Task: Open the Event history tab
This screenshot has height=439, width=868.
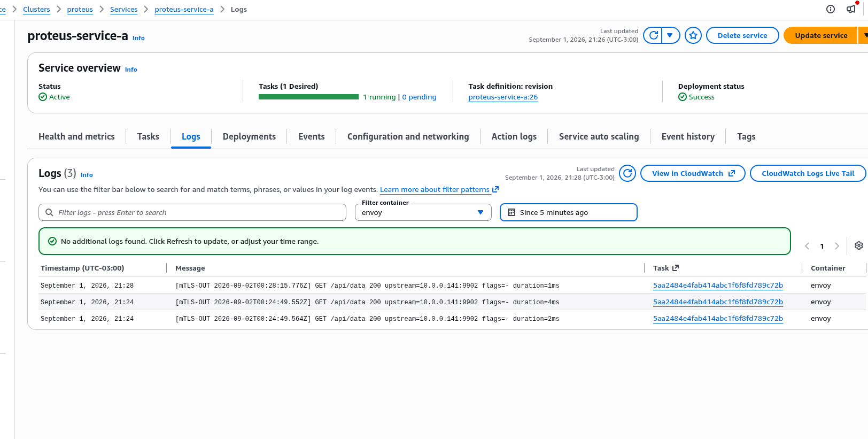Action: pyautogui.click(x=688, y=136)
